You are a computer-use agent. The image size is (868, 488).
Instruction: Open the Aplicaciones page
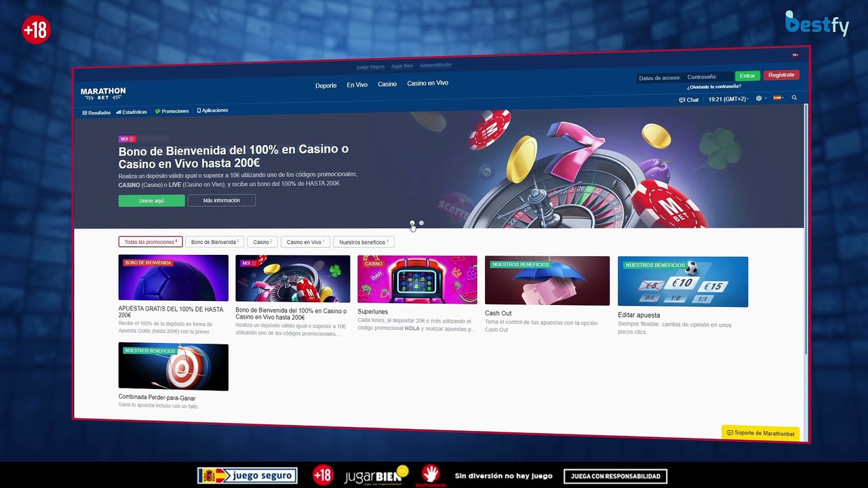click(x=212, y=110)
